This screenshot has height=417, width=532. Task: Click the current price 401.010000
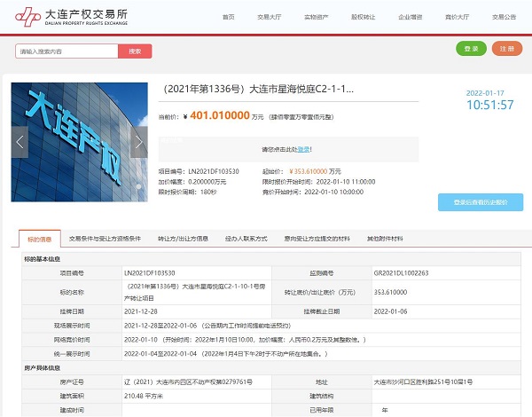click(x=220, y=115)
